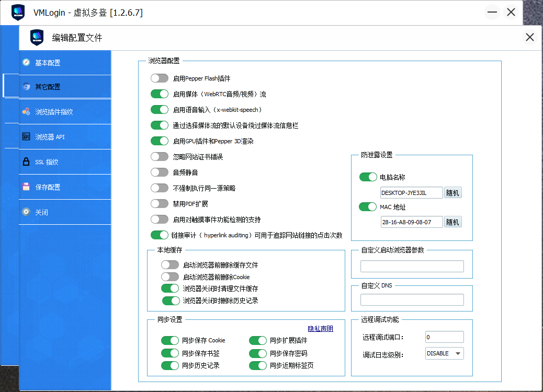This screenshot has width=543, height=392.
Task: Click the 自定义 DNS input field
Action: coord(412,299)
